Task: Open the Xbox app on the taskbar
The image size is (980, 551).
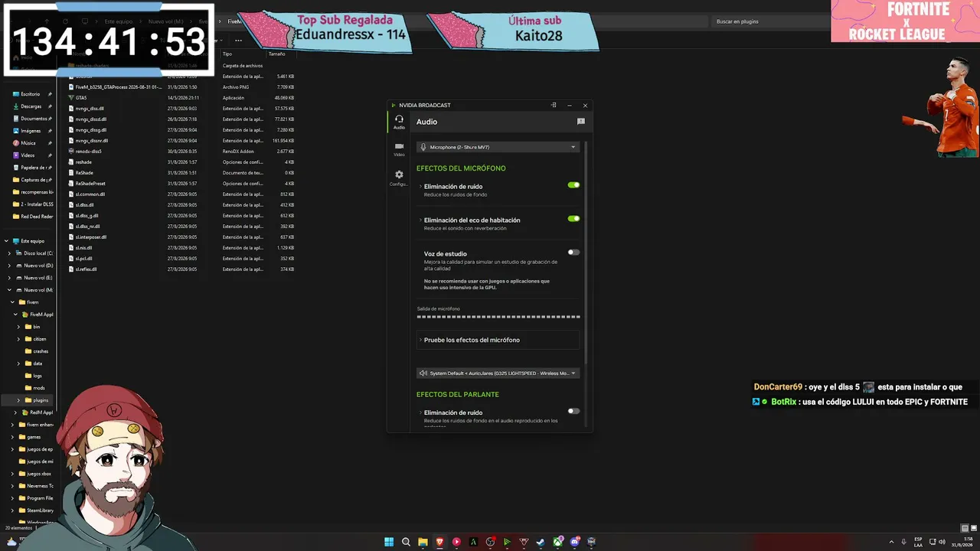Action: (557, 542)
